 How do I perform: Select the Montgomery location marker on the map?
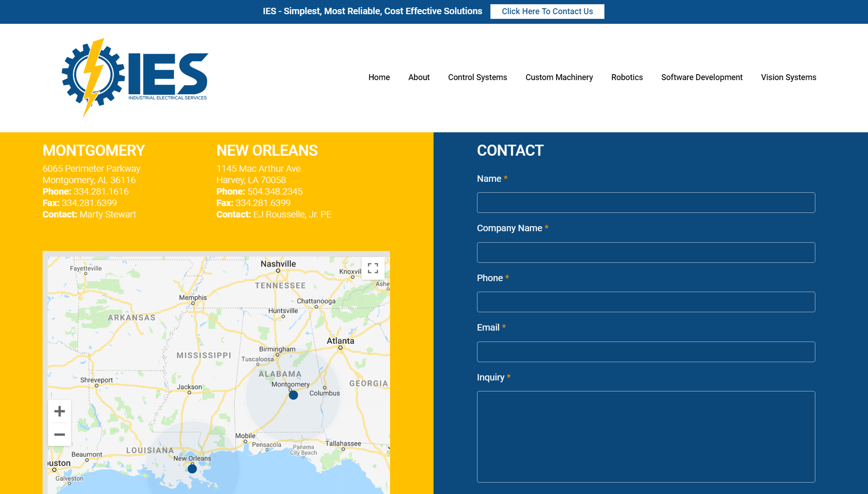293,395
